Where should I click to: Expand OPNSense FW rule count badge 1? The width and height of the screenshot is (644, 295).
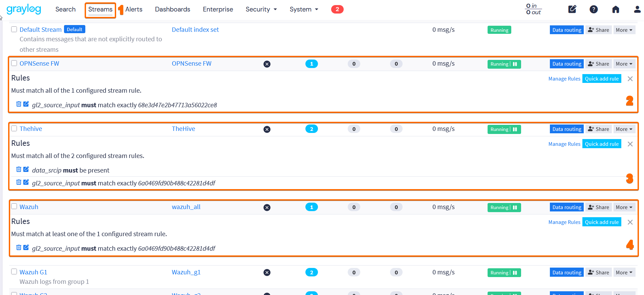pos(312,64)
